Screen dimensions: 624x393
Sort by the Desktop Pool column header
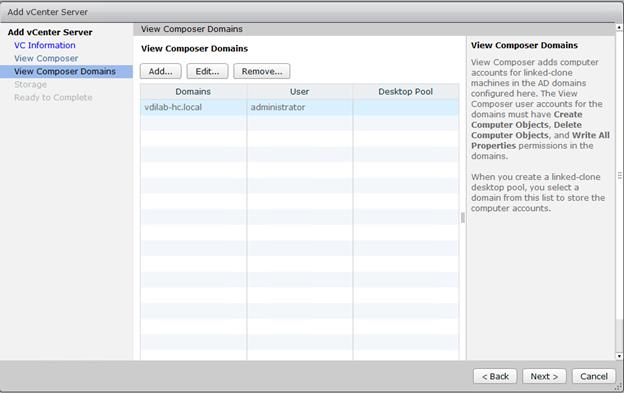(406, 91)
